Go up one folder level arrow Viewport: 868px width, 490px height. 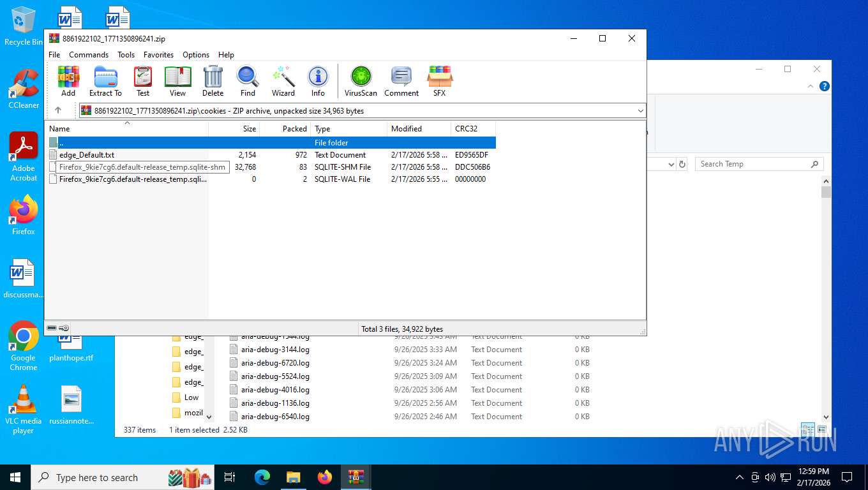point(58,110)
